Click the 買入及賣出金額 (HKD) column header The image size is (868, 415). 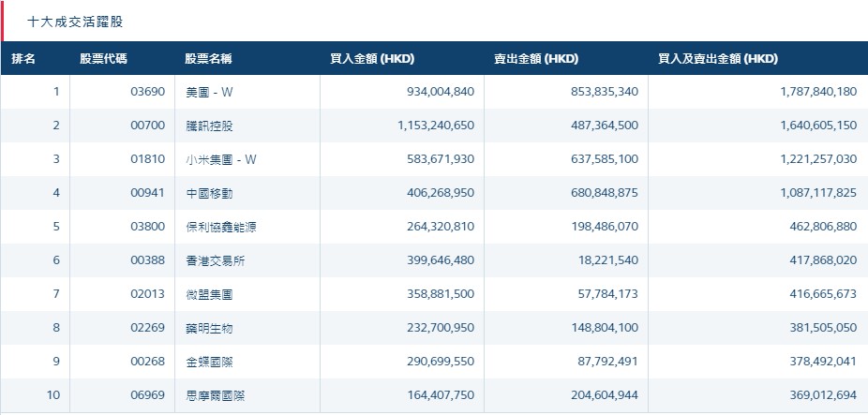[718, 59]
